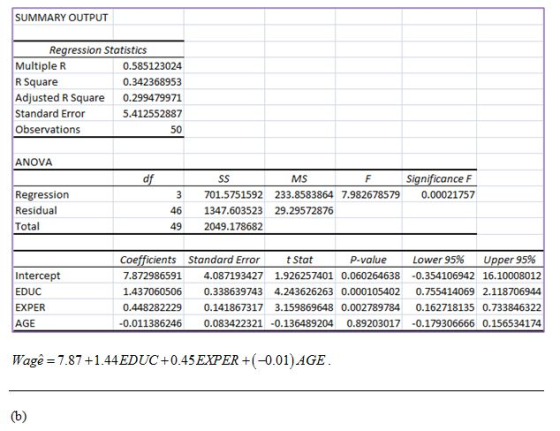This screenshot has width=560, height=431.
Task: Click the F column header
Action: tap(368, 179)
